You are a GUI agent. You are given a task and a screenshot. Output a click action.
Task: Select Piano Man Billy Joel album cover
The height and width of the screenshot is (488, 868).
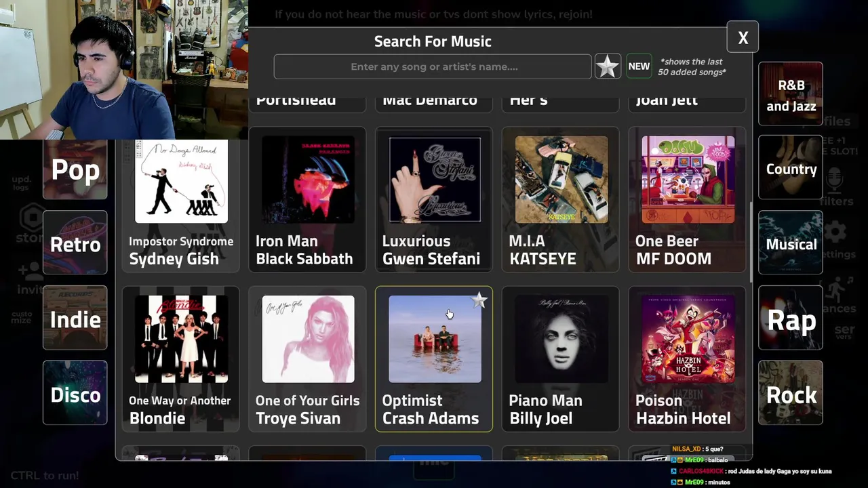tap(561, 339)
